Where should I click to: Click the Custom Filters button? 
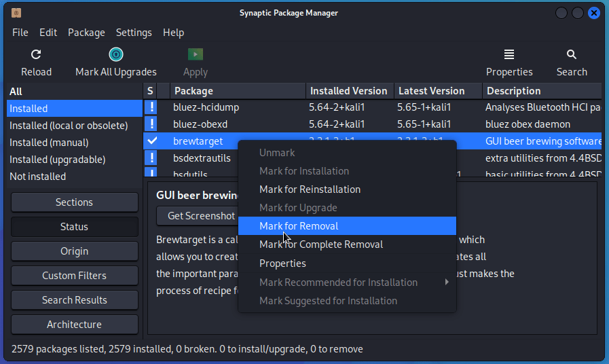point(75,276)
